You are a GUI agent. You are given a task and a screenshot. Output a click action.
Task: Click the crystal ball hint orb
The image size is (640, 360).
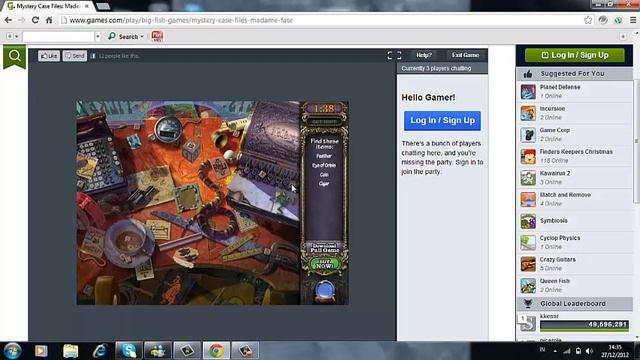[x=325, y=291]
